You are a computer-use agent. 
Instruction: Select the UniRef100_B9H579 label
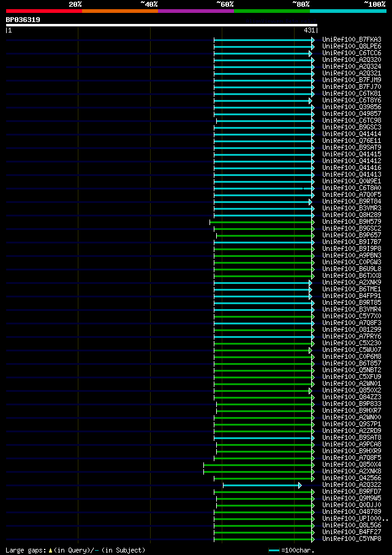click(x=352, y=221)
